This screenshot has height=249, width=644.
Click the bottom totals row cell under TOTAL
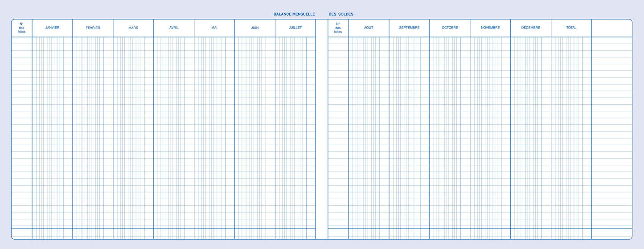click(571, 234)
